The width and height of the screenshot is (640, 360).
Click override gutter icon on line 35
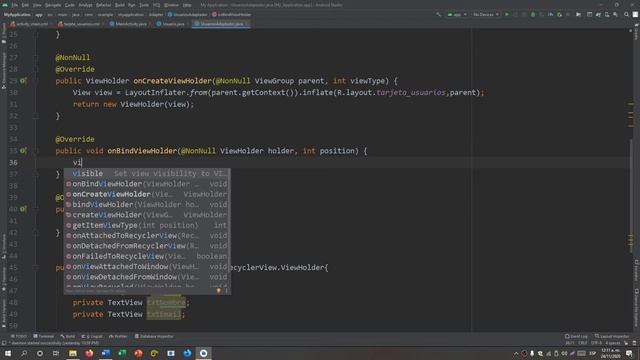(23, 151)
